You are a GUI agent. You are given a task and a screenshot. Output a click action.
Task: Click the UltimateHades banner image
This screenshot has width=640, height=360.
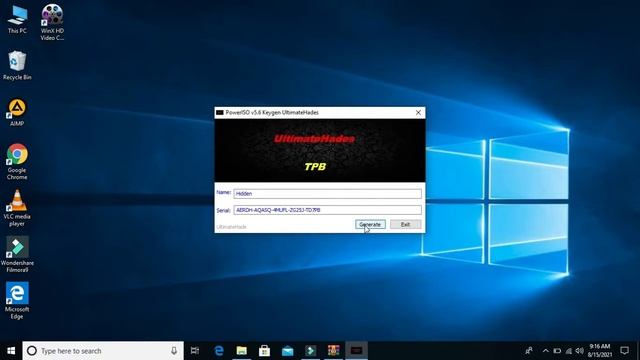[x=320, y=150]
